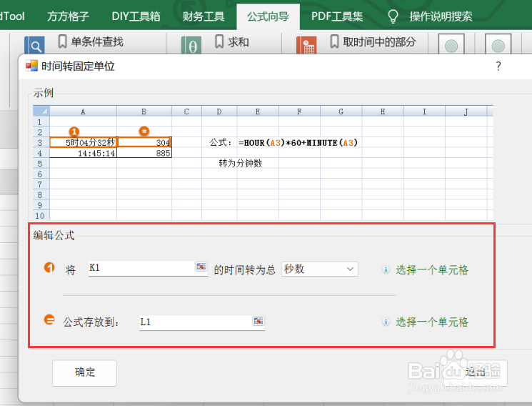Switch to the DIY工具箱 tab
Image resolution: width=532 pixels, height=406 pixels.
click(136, 16)
